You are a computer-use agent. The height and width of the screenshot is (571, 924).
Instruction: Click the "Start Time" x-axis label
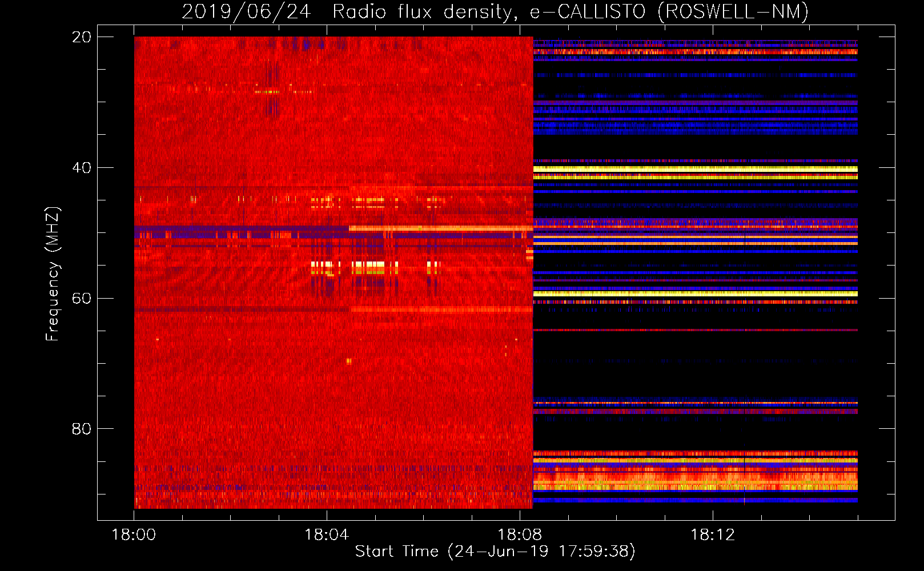[x=396, y=551]
